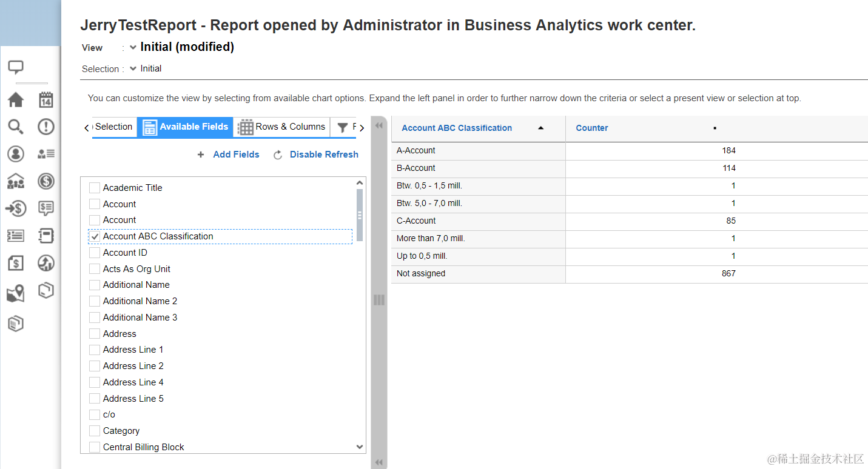The width and height of the screenshot is (868, 469).
Task: Expand the View dropdown chevron
Action: 133,47
